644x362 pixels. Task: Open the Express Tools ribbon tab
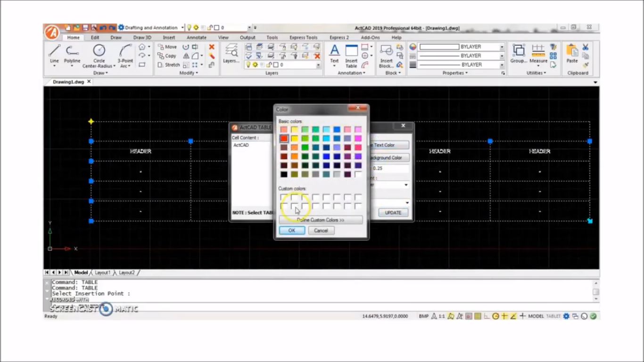[303, 38]
